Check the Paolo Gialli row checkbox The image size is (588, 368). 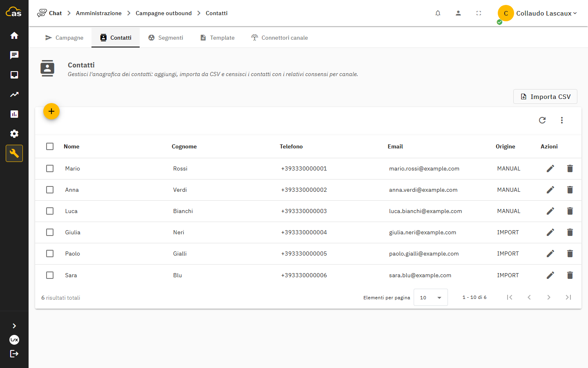[50, 254]
